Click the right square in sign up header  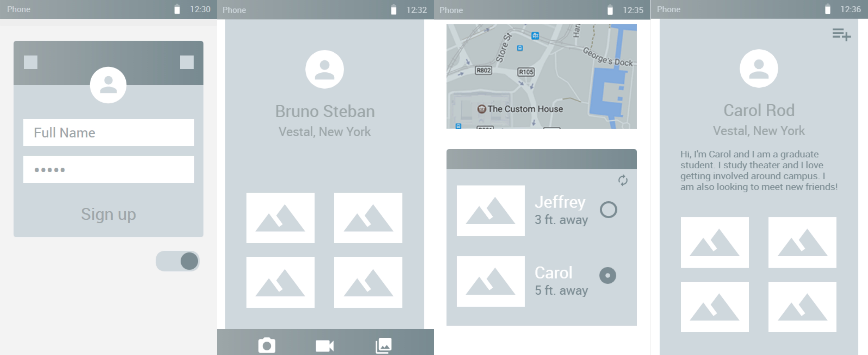click(x=187, y=62)
